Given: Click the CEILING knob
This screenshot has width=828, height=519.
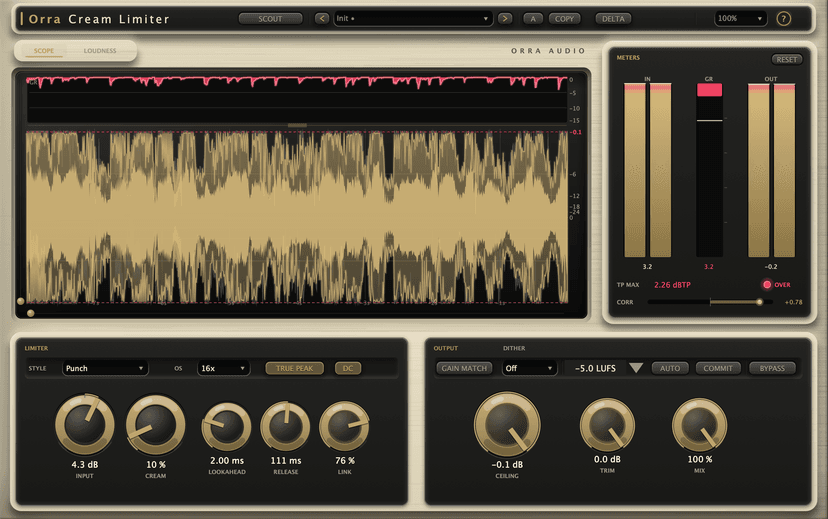Looking at the screenshot, I should [507, 424].
